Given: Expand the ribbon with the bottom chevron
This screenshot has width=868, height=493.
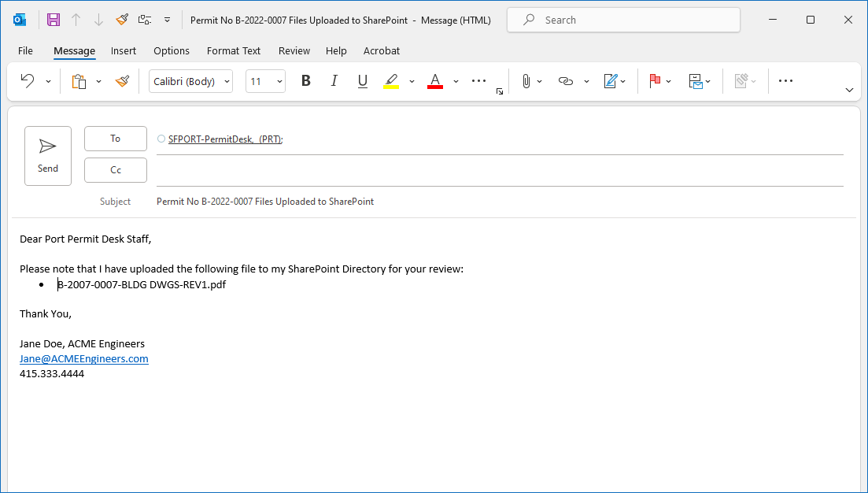Looking at the screenshot, I should tap(849, 90).
